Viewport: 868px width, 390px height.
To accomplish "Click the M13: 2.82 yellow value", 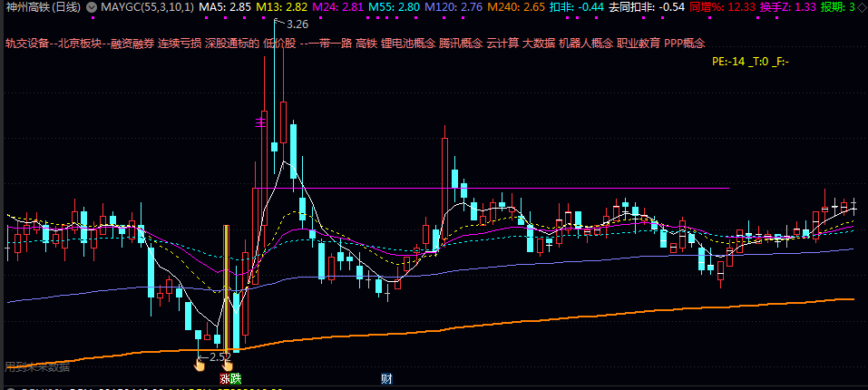I will (x=281, y=8).
